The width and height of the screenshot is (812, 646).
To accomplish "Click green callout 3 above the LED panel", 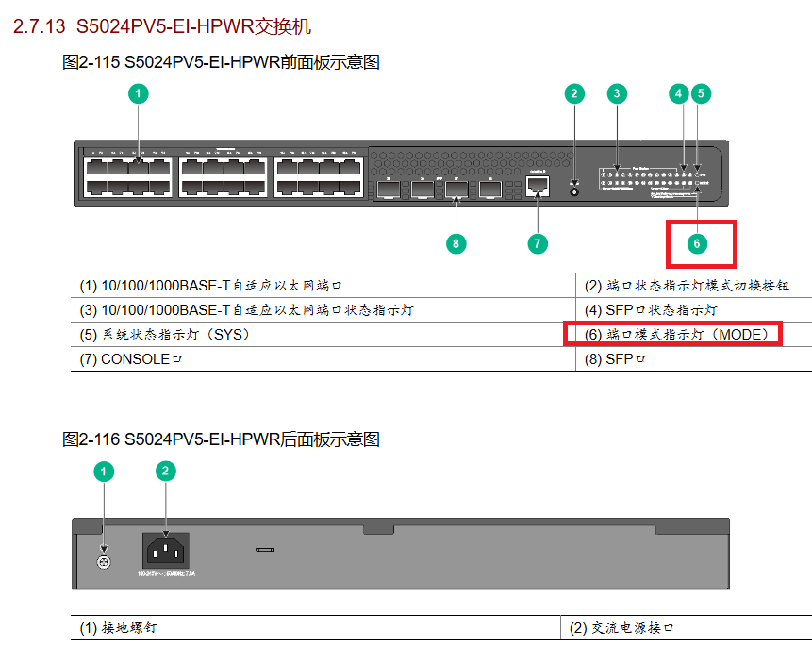I will tap(617, 93).
